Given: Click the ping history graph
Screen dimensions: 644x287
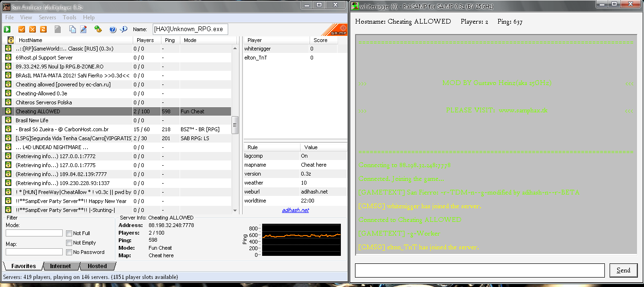Looking at the screenshot, I should tap(301, 240).
